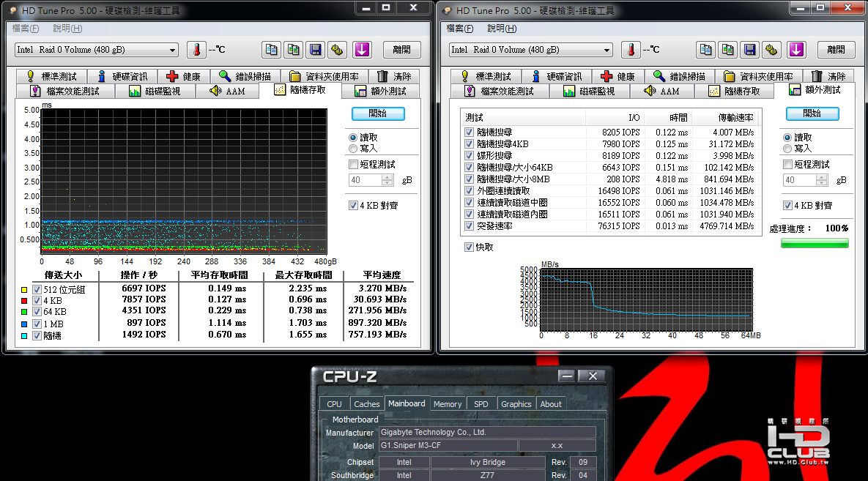Click the 處理進度 green progress bar
Image resolution: width=868 pixels, height=481 pixels.
[815, 243]
